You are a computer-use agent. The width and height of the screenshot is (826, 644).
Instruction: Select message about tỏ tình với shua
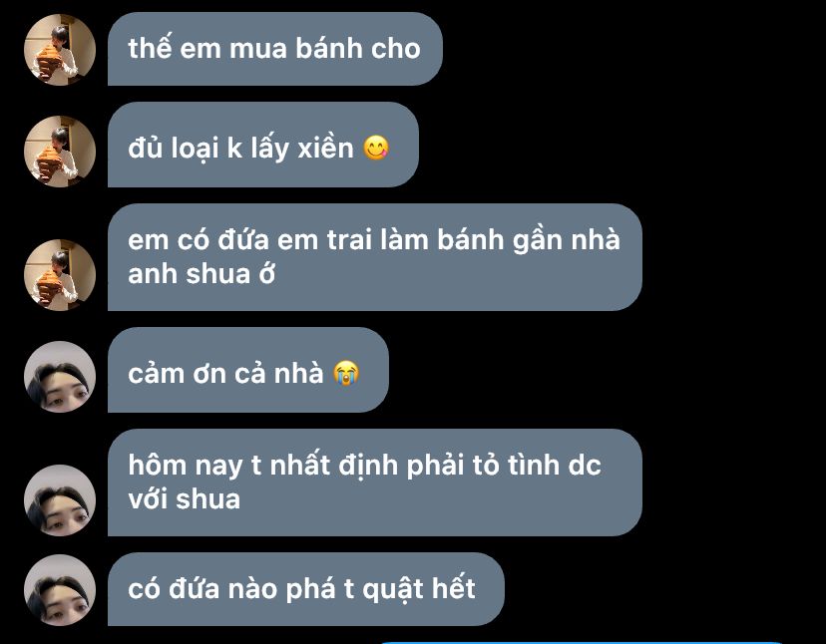tap(375, 483)
